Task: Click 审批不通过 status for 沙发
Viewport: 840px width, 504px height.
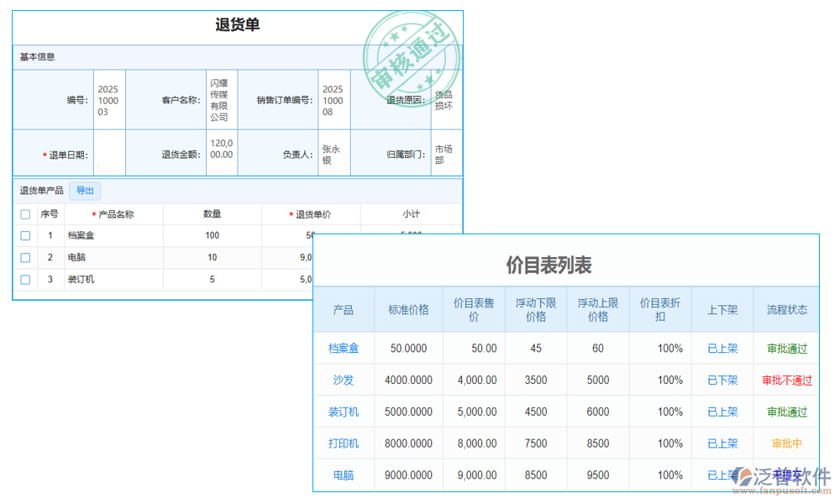Action: pos(786,380)
